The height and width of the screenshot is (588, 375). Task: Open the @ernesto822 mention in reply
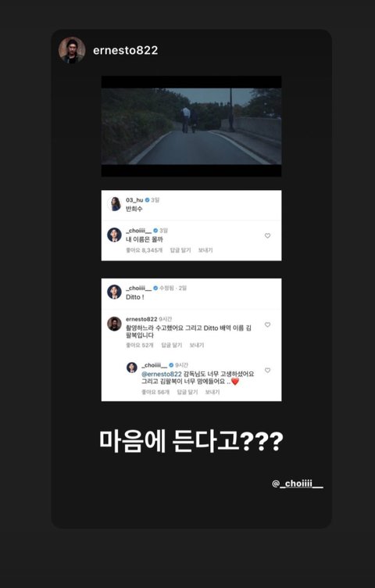162,374
